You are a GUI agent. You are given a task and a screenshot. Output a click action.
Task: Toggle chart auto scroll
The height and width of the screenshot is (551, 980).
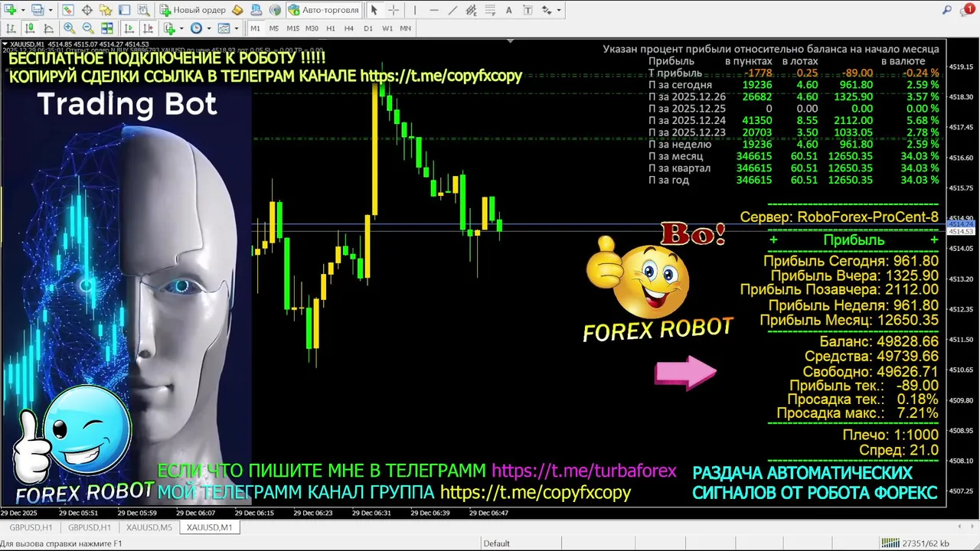(x=129, y=28)
